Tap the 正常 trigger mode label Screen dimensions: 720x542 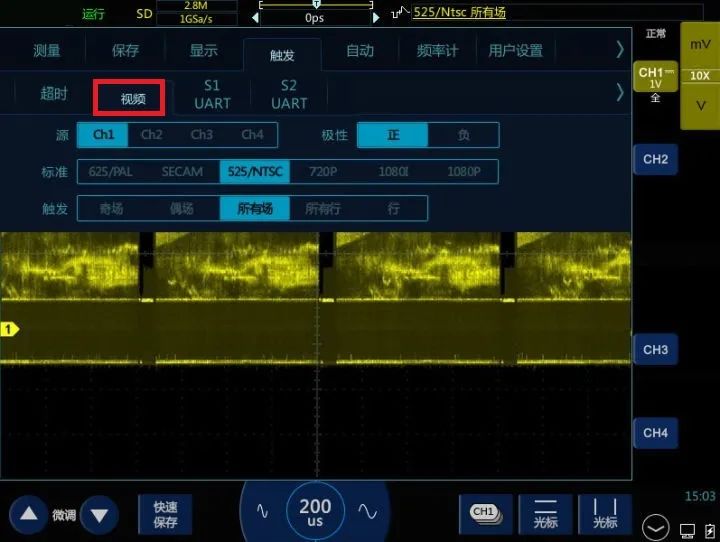pyautogui.click(x=655, y=34)
